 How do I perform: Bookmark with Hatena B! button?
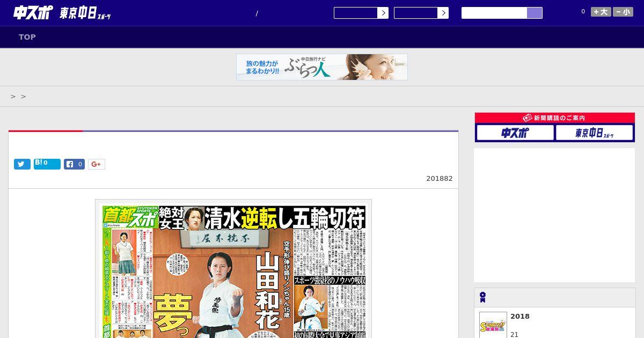click(x=47, y=164)
